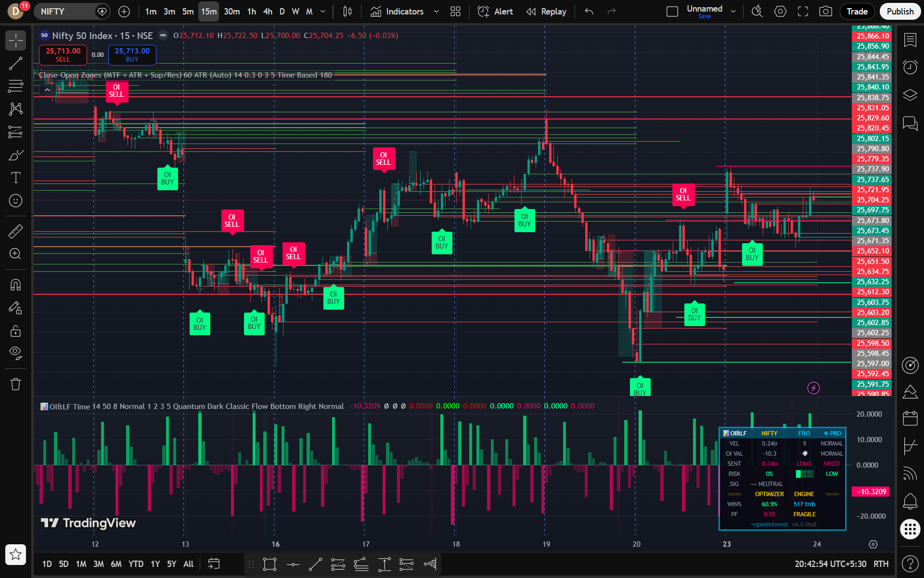Open the Text annotation tool
Viewport: 924px width, 578px height.
click(x=16, y=178)
